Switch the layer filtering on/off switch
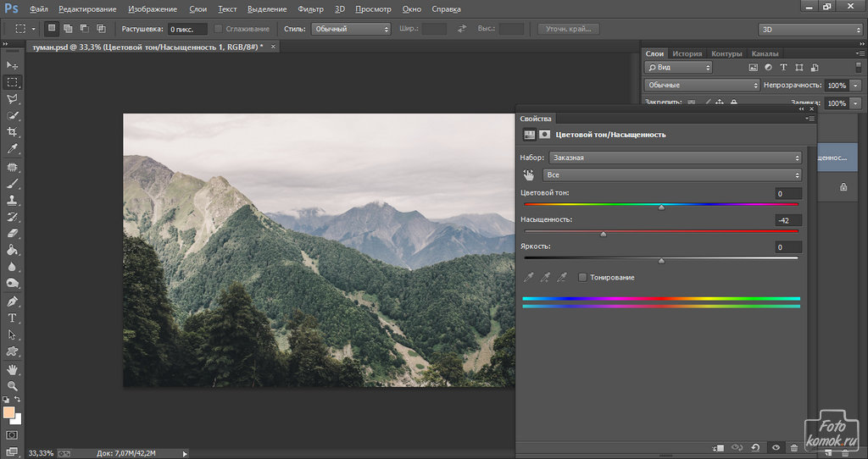 859,67
